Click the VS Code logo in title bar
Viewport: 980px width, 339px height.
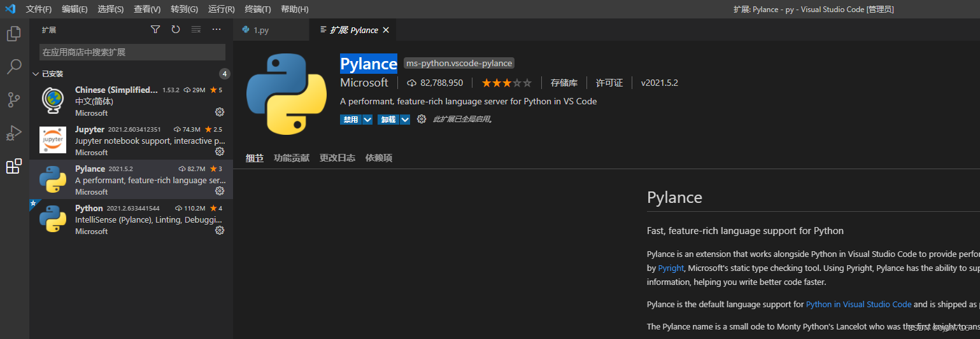(10, 9)
